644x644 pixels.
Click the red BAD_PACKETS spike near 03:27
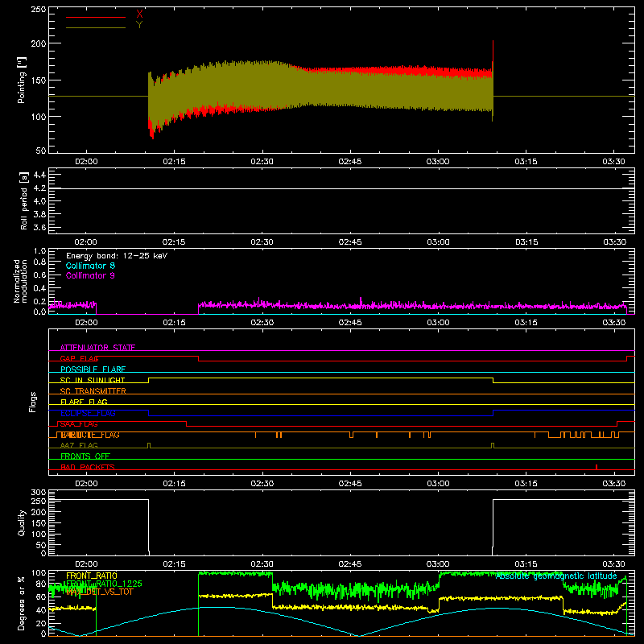click(597, 468)
